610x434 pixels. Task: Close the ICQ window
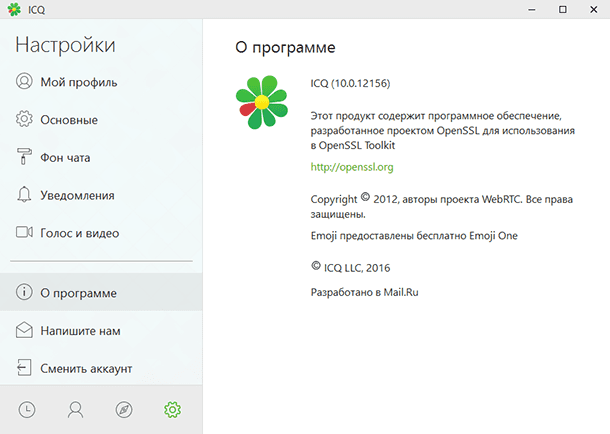594,9
